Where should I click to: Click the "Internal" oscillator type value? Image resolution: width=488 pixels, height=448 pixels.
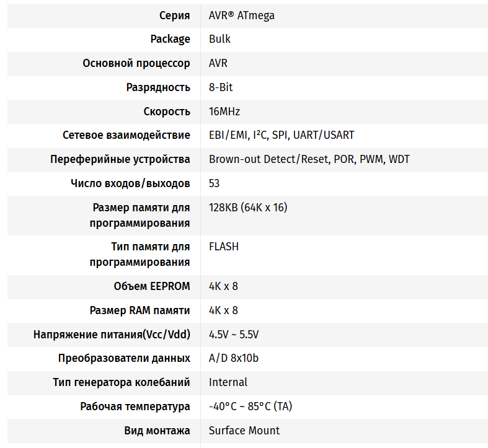[x=228, y=382]
